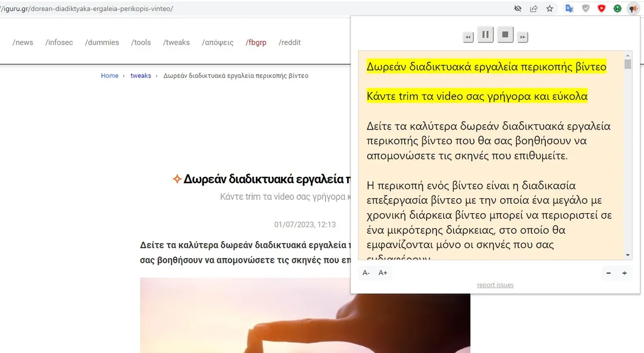Stop the read-aloud playback
This screenshot has width=644, height=353.
(505, 35)
